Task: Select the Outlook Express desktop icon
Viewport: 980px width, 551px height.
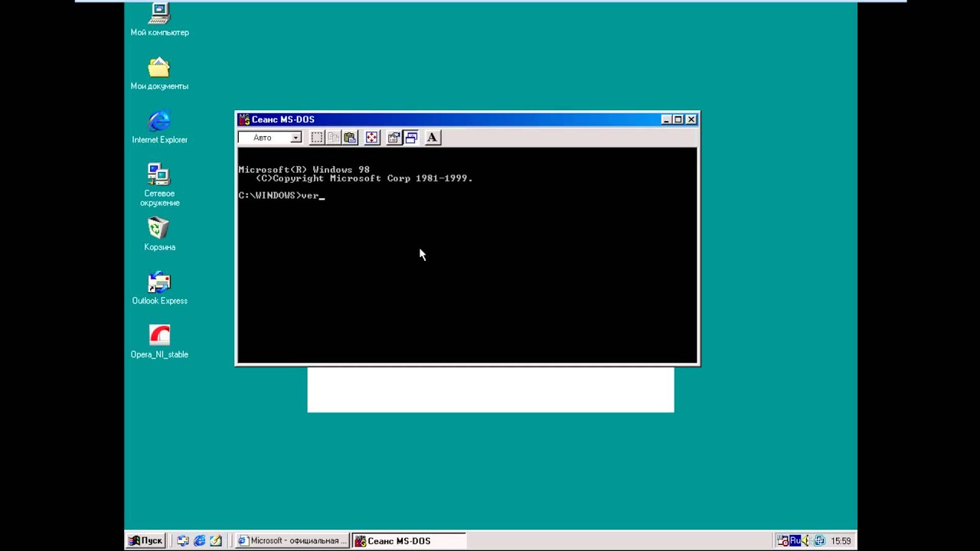Action: pyautogui.click(x=159, y=288)
